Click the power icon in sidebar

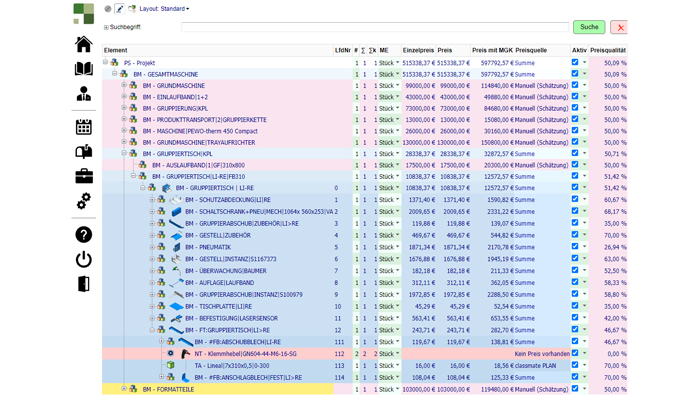83,259
